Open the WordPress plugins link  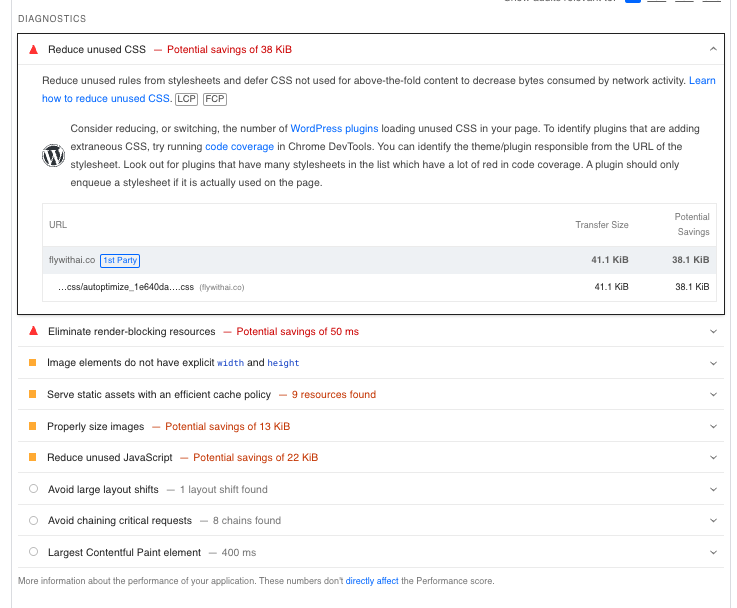pos(328,129)
